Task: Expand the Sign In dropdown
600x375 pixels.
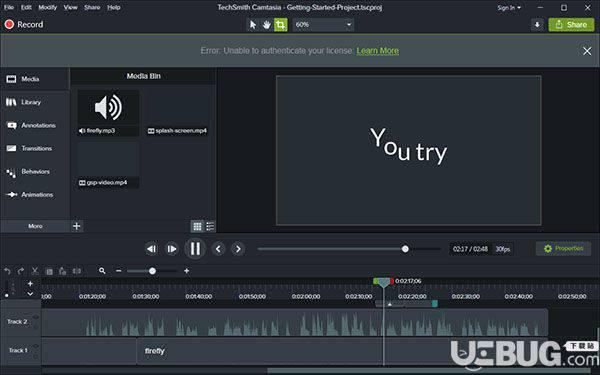Action: click(509, 8)
